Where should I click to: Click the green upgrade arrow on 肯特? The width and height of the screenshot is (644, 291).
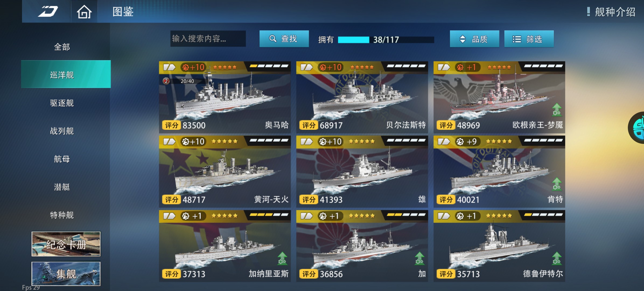tap(556, 184)
